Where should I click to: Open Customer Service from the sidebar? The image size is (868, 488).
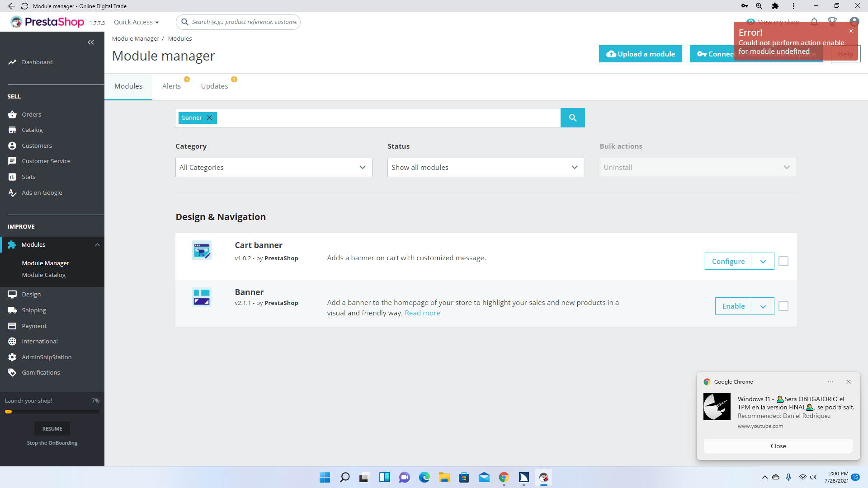pyautogui.click(x=46, y=161)
